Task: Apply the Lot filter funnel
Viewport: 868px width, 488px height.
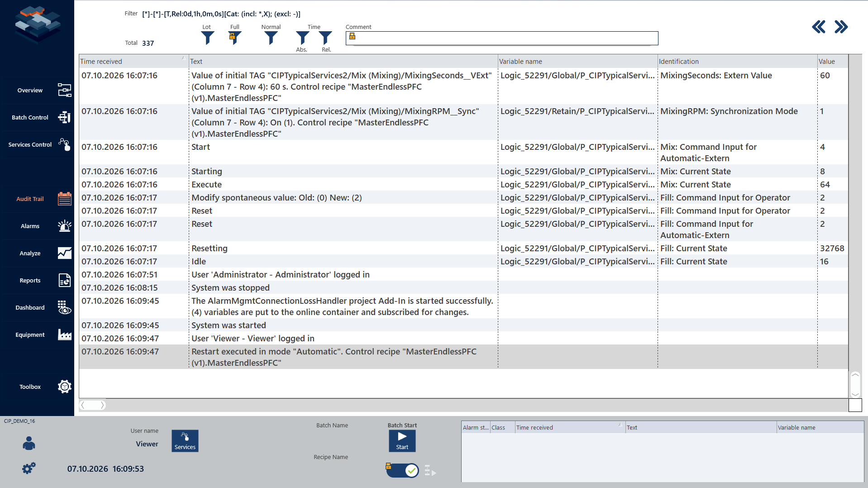Action: coord(207,38)
